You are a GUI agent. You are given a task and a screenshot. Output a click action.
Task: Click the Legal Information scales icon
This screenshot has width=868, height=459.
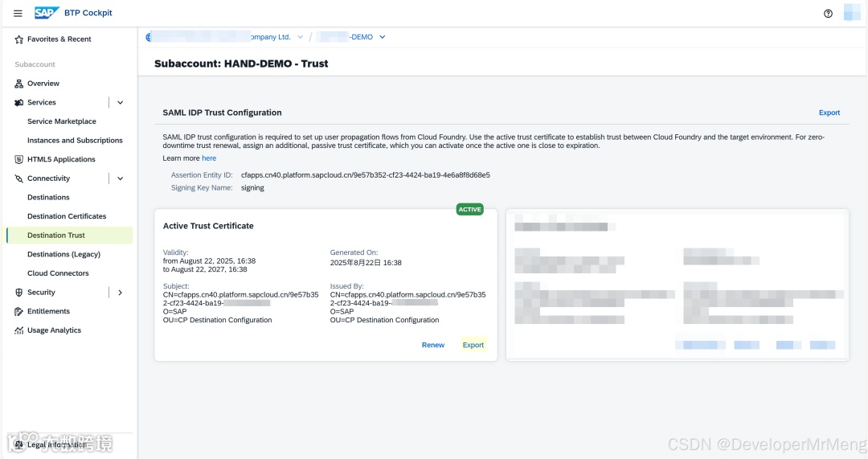[x=18, y=445]
